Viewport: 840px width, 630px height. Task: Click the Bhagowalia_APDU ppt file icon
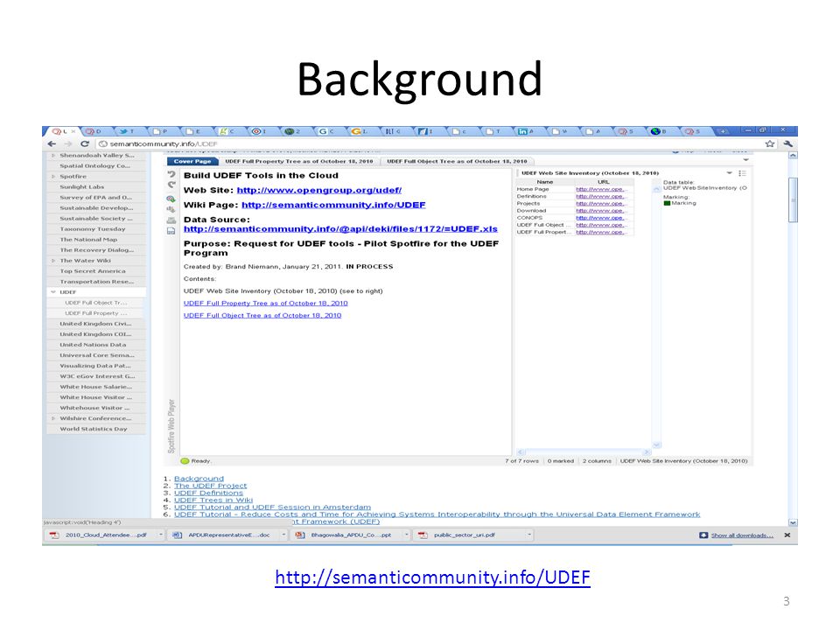click(300, 535)
